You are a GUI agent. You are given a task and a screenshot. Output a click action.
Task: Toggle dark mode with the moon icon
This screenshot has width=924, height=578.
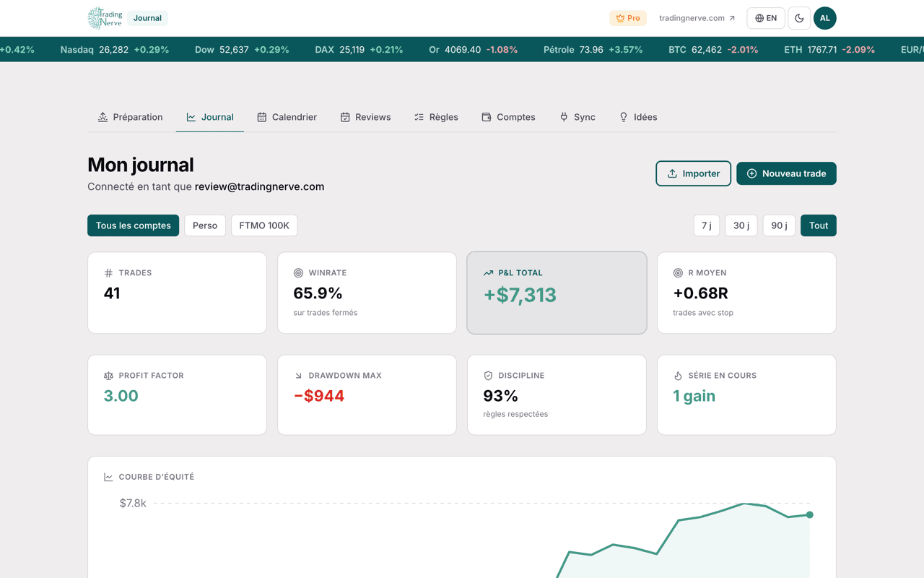[799, 18]
